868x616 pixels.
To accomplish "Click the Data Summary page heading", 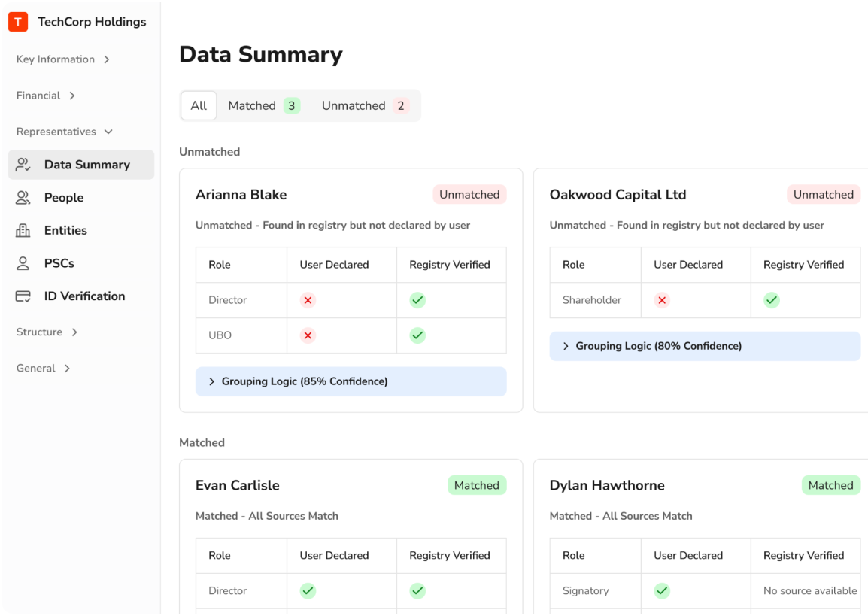I will pos(261,55).
